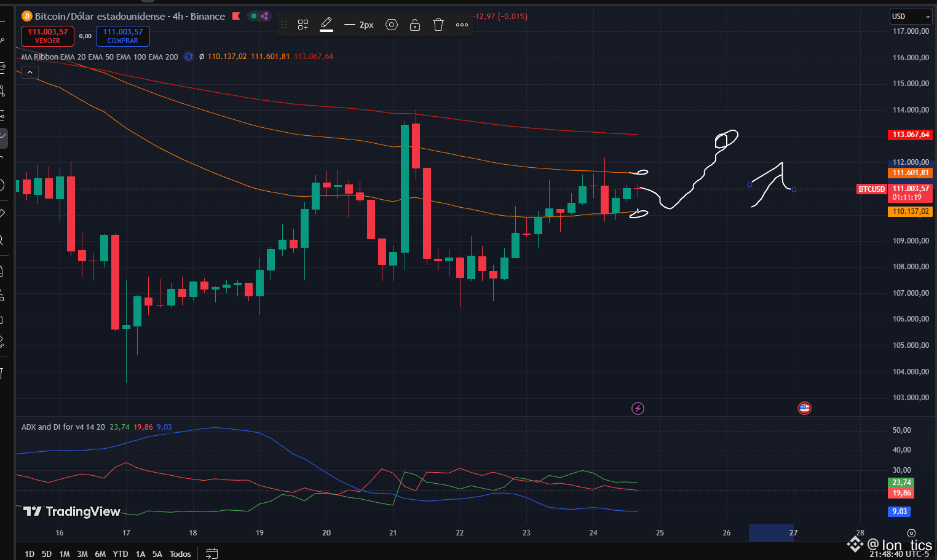Click the red flag next to symbol
The width and height of the screenshot is (937, 560).
[x=236, y=16]
